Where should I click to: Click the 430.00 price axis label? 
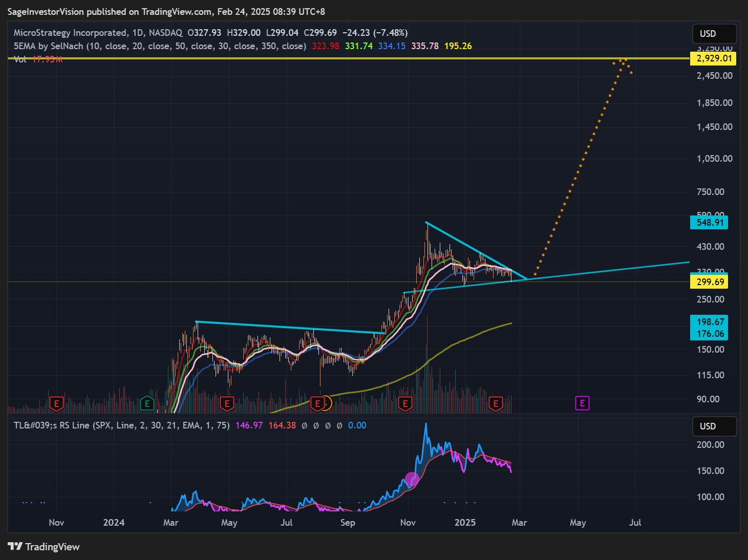point(711,247)
